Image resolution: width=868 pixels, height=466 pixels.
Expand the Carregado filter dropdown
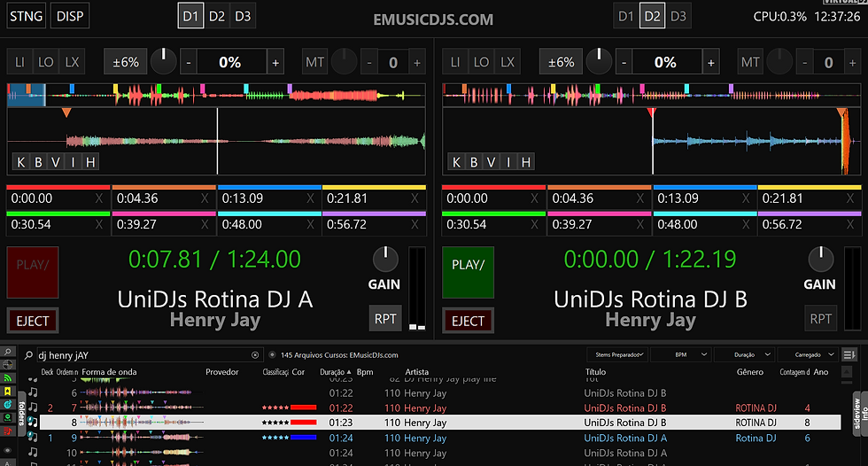click(x=809, y=354)
